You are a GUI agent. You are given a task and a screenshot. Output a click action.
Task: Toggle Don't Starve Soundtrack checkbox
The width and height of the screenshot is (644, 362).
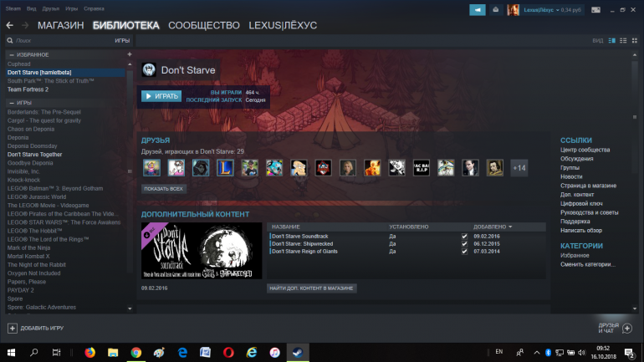point(464,237)
